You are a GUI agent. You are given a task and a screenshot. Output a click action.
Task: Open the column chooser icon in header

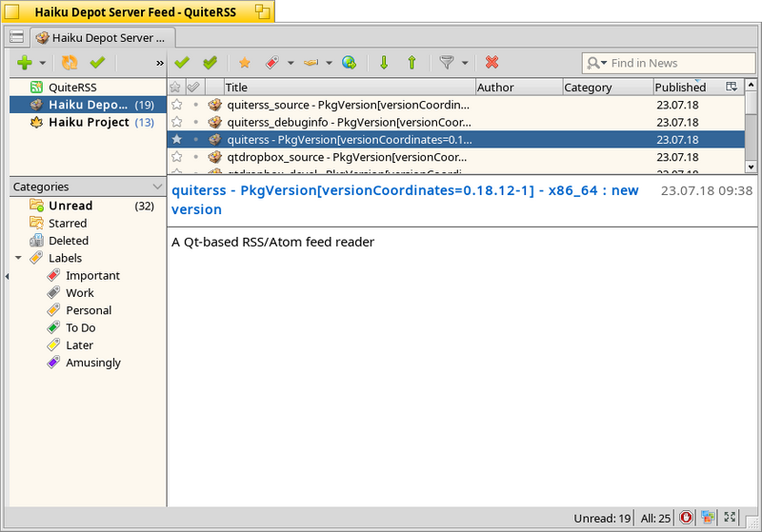tap(732, 87)
